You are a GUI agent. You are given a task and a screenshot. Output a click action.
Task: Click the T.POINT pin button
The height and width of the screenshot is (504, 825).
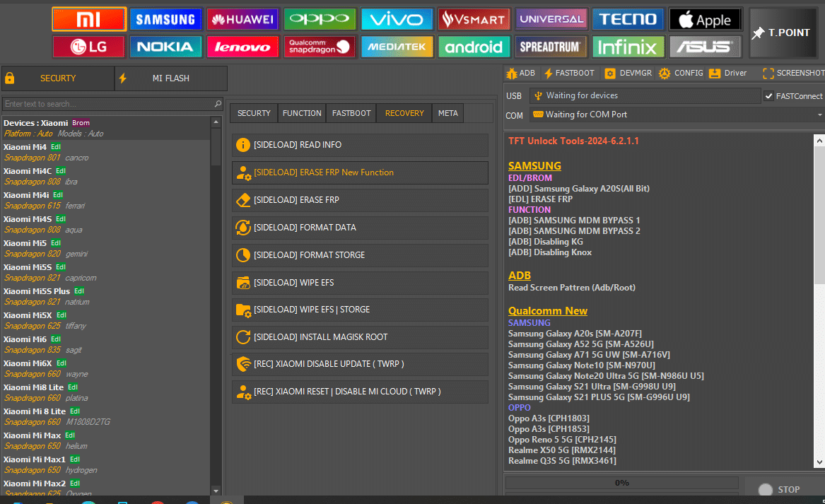coord(782,33)
